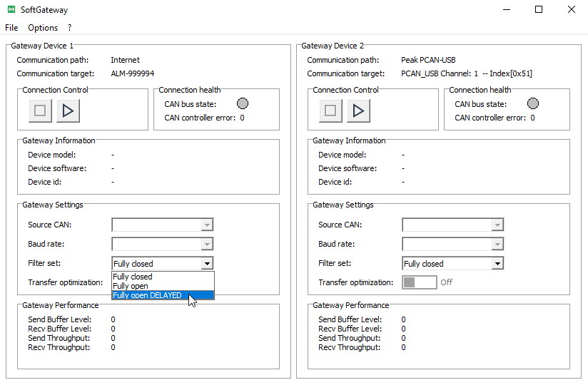Collapse the Device 1 Filter set dropdown arrow

[x=207, y=264]
